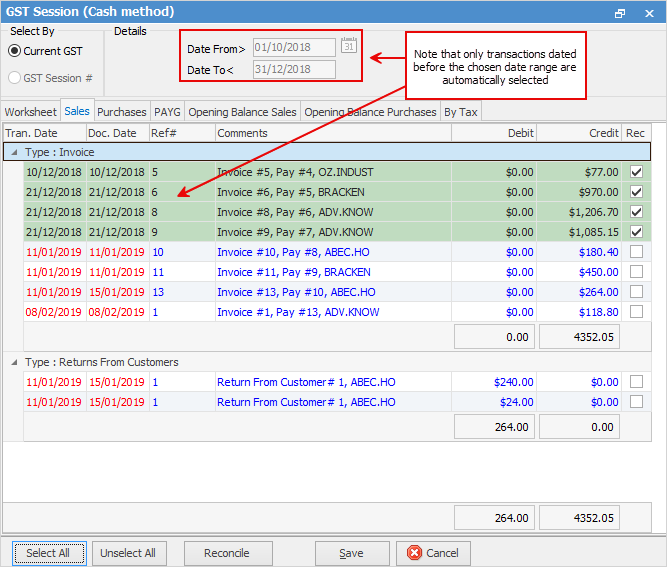Select the Invoice #9, Pay #7, ADV.KNOW comment

click(x=295, y=232)
